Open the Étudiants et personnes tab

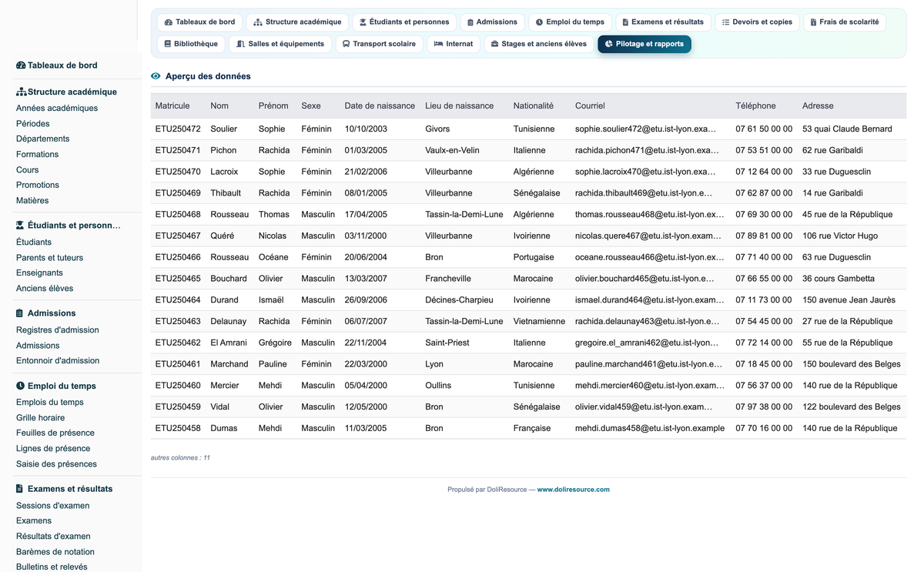click(404, 22)
